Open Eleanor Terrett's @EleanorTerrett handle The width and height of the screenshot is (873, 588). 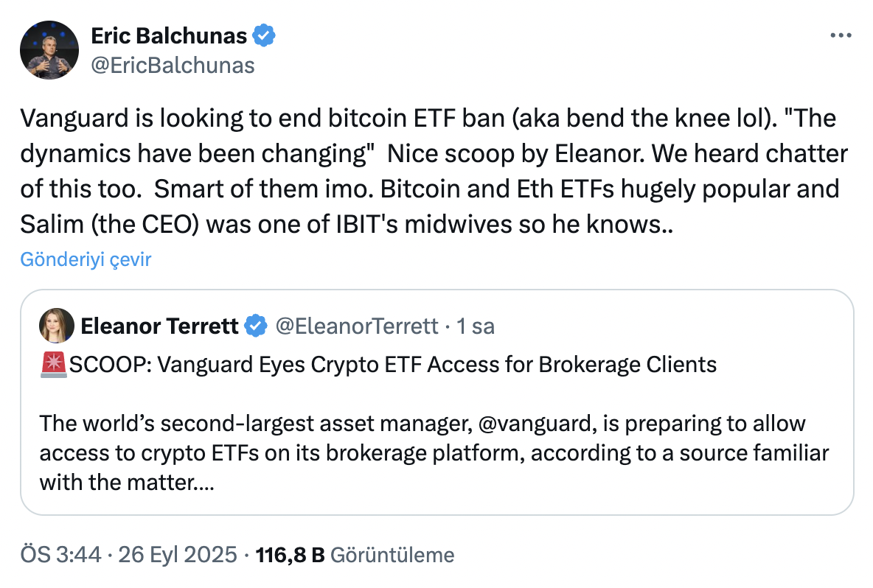pyautogui.click(x=359, y=326)
